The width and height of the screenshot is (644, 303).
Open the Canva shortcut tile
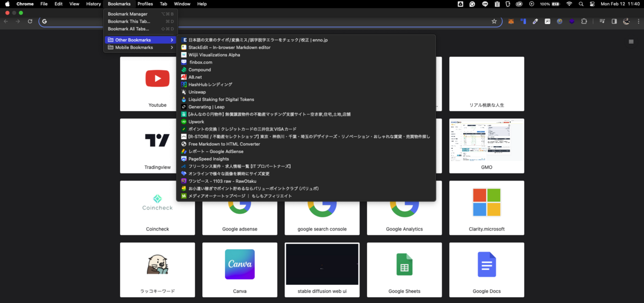click(x=240, y=270)
